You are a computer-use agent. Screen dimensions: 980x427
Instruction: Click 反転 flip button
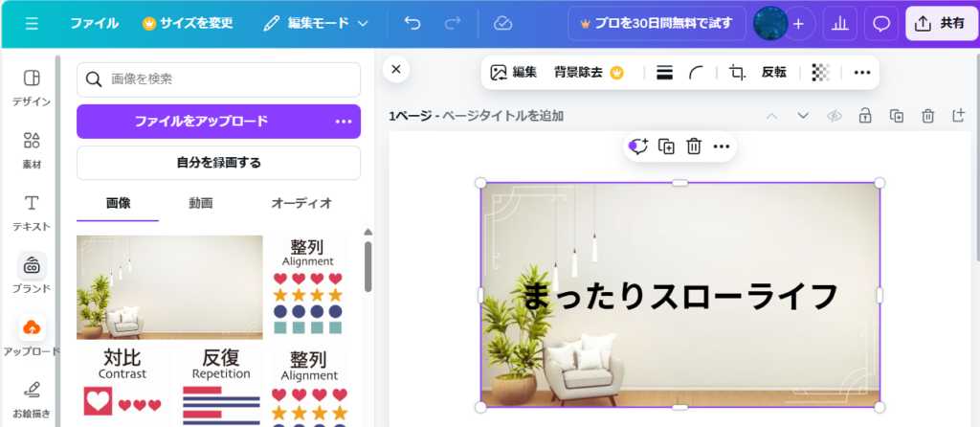pos(773,73)
